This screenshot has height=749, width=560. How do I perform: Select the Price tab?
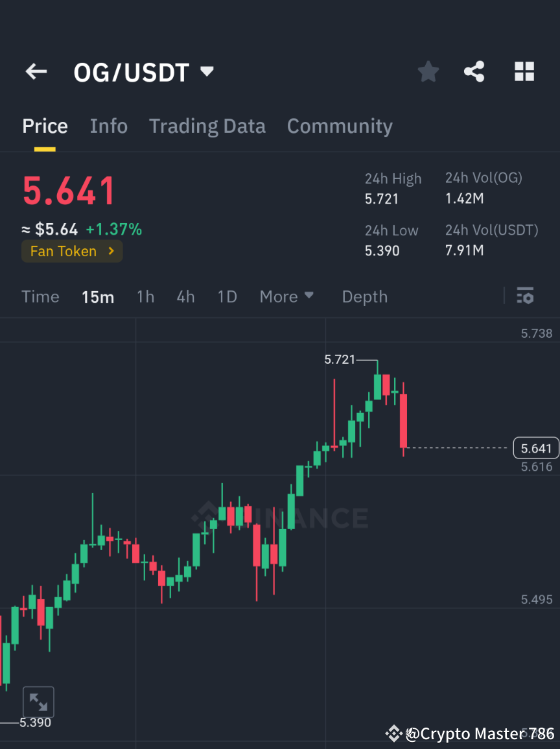pyautogui.click(x=45, y=126)
